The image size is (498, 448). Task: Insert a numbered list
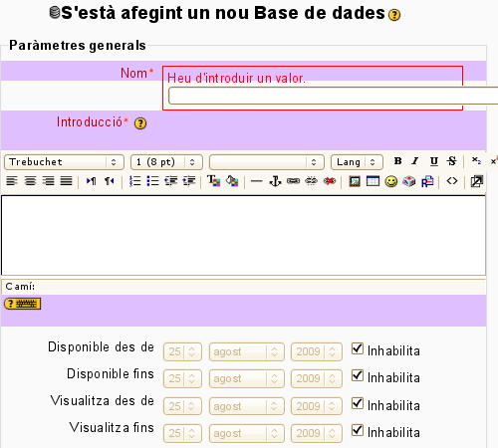134,181
